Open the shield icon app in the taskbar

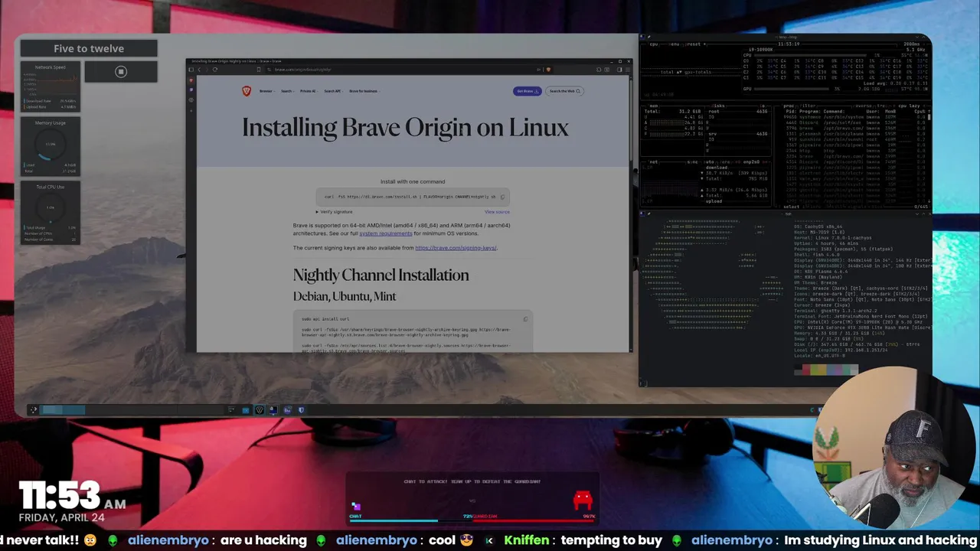(x=301, y=410)
